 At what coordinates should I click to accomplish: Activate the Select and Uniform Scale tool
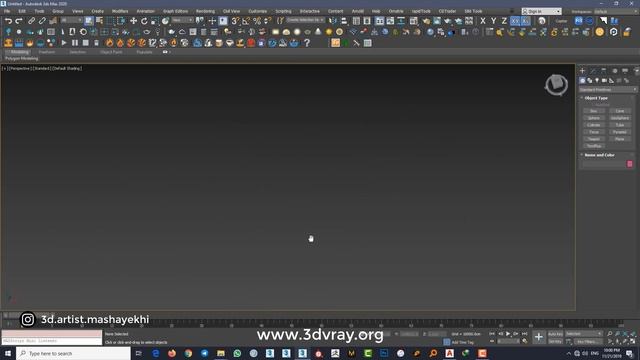pos(155,21)
